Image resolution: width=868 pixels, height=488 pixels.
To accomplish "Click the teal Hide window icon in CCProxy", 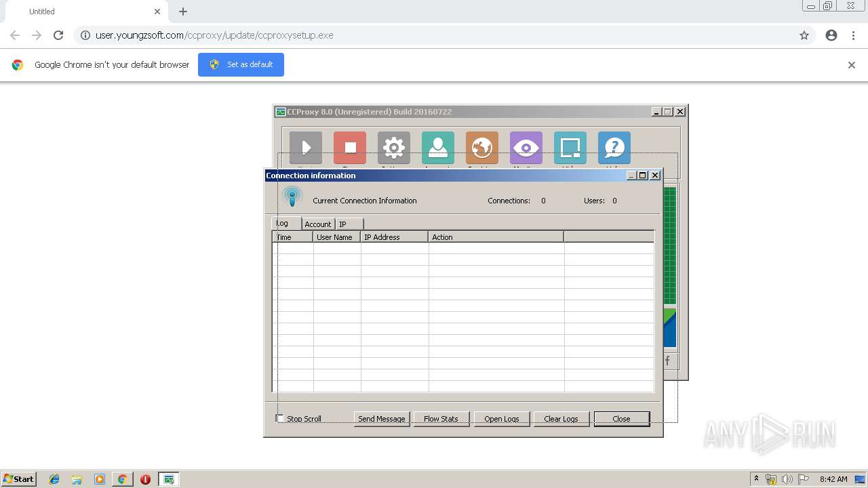I will [x=570, y=148].
